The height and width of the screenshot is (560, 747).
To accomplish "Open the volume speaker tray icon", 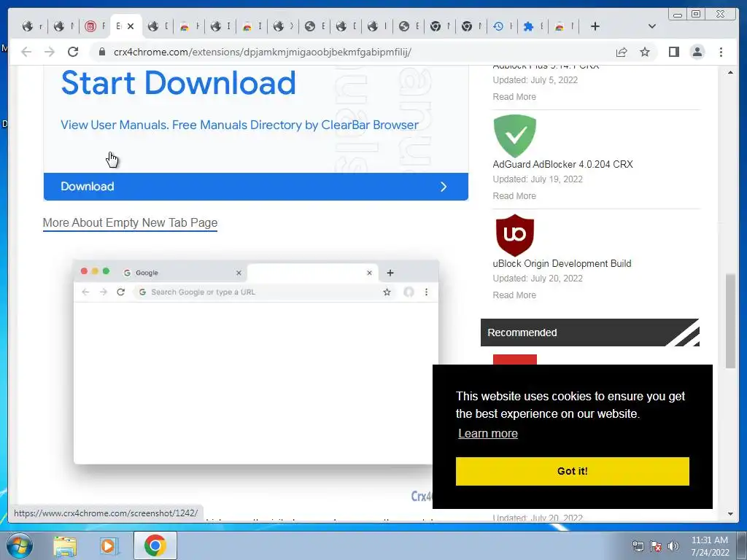I will pos(673,546).
